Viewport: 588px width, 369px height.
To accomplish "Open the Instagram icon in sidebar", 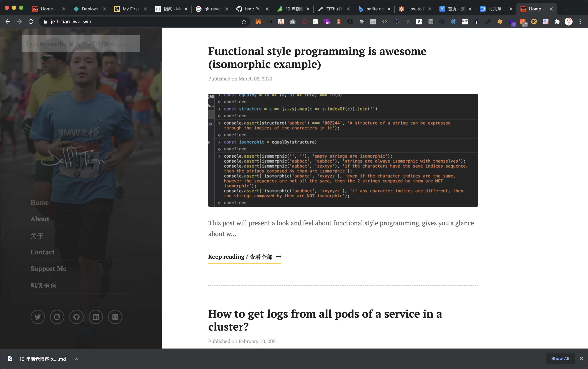I will (x=57, y=317).
